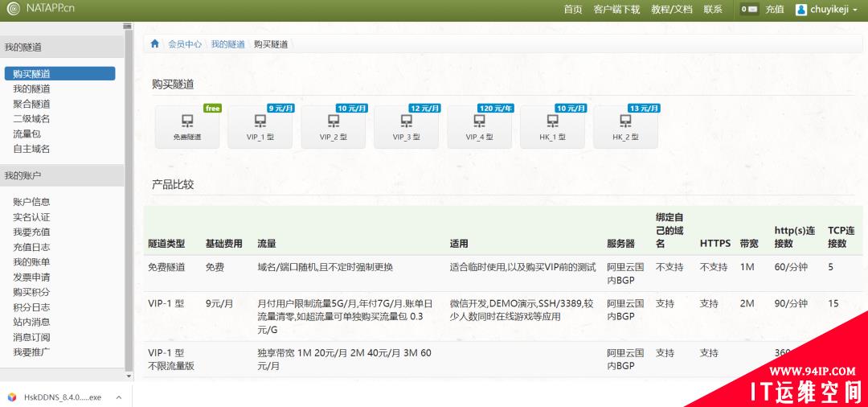Open 我的账单 in the sidebar
This screenshot has height=407, width=868.
[31, 262]
